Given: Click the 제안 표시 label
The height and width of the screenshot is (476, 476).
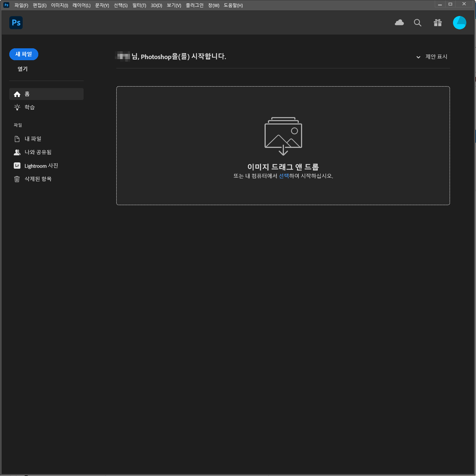Looking at the screenshot, I should [x=437, y=57].
